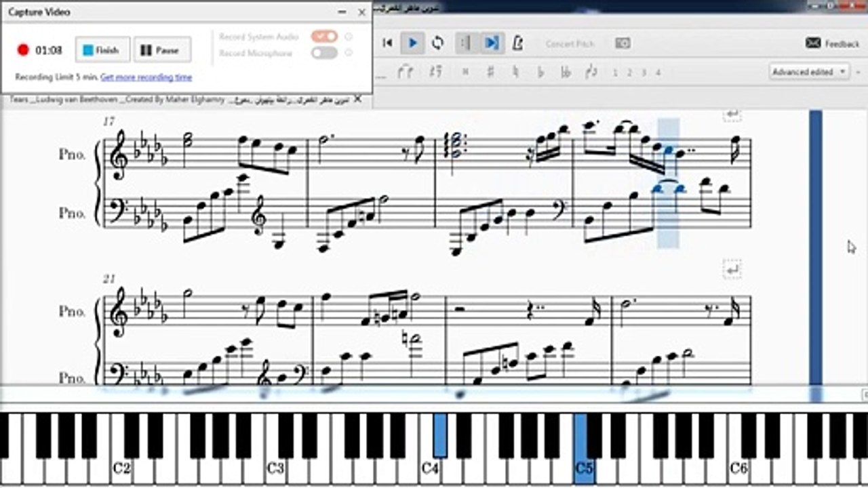Rewind playback to the start
The width and height of the screenshot is (868, 488).
[387, 43]
